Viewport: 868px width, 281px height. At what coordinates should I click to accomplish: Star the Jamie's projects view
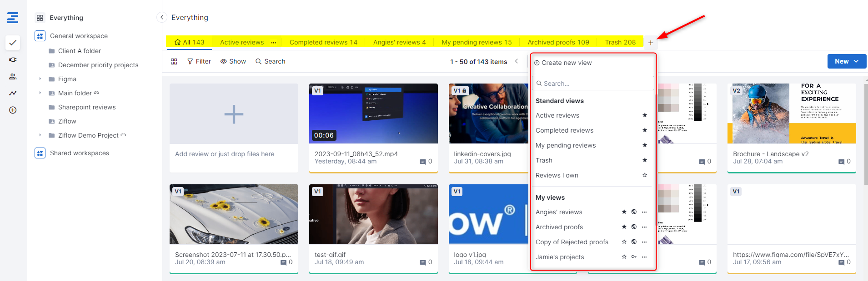(624, 257)
